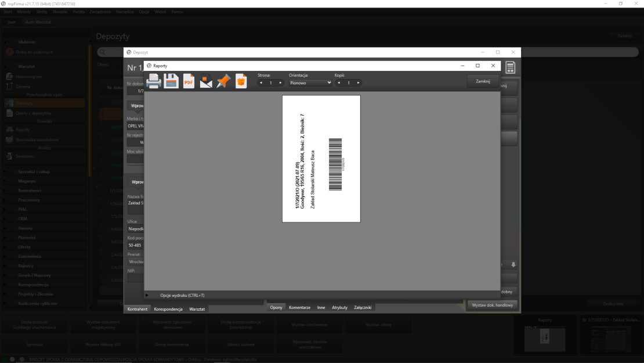Decrease the number of copies in Kopii
The height and width of the screenshot is (363, 644).
(x=339, y=82)
